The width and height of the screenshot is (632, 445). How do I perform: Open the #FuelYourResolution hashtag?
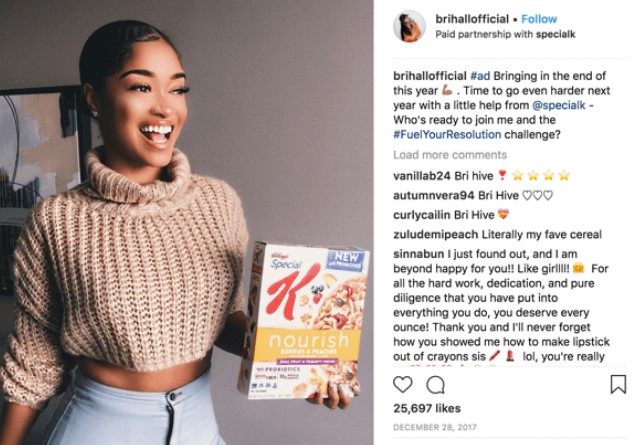coord(447,134)
